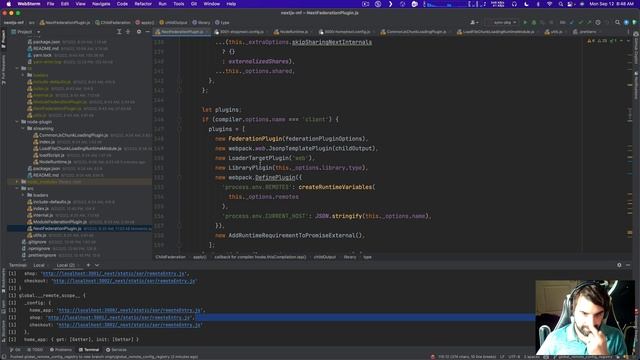The height and width of the screenshot is (360, 640).
Task: Click ChildFederation in navigation breadcrumb
Action: [x=113, y=22]
